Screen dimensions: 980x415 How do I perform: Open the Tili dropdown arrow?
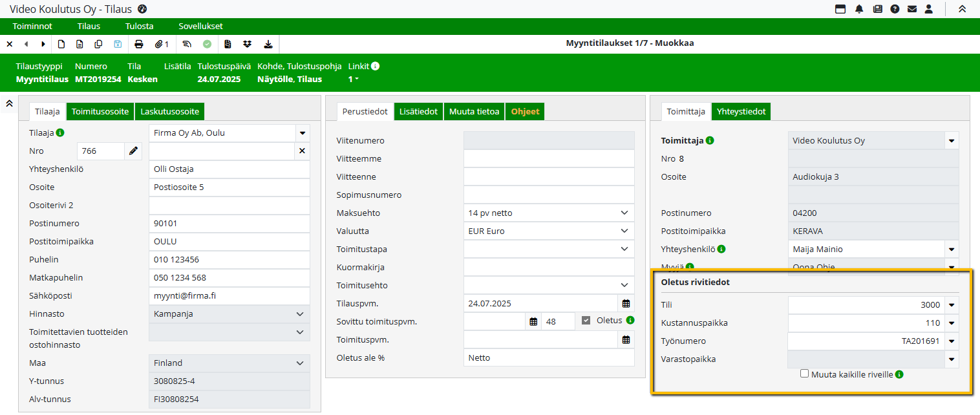[951, 305]
